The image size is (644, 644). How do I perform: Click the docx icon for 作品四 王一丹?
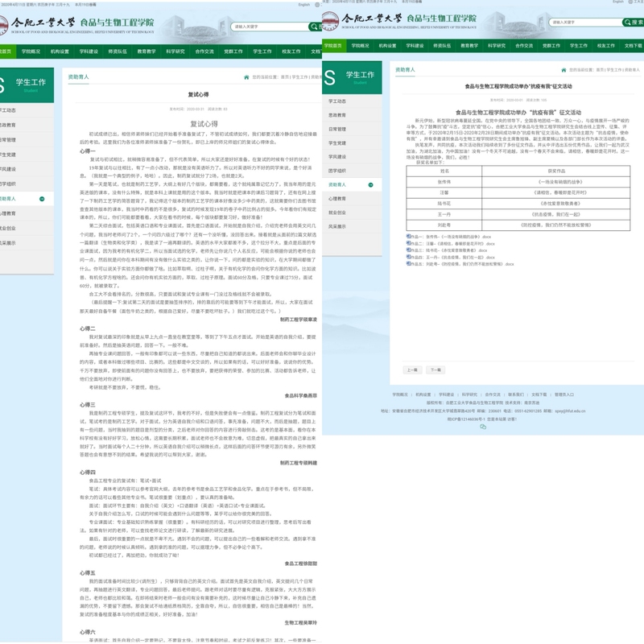409,257
